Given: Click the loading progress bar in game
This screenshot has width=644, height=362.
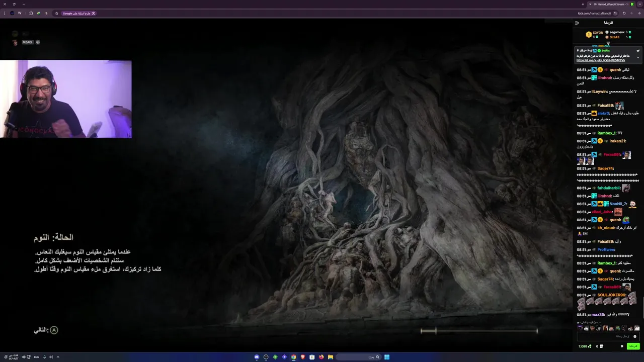Looking at the screenshot, I should click(479, 330).
